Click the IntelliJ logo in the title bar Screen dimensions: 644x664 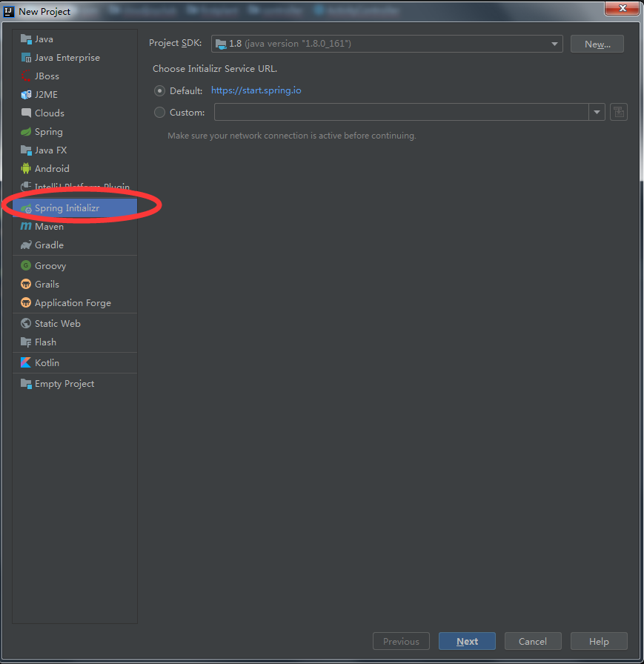(x=9, y=11)
